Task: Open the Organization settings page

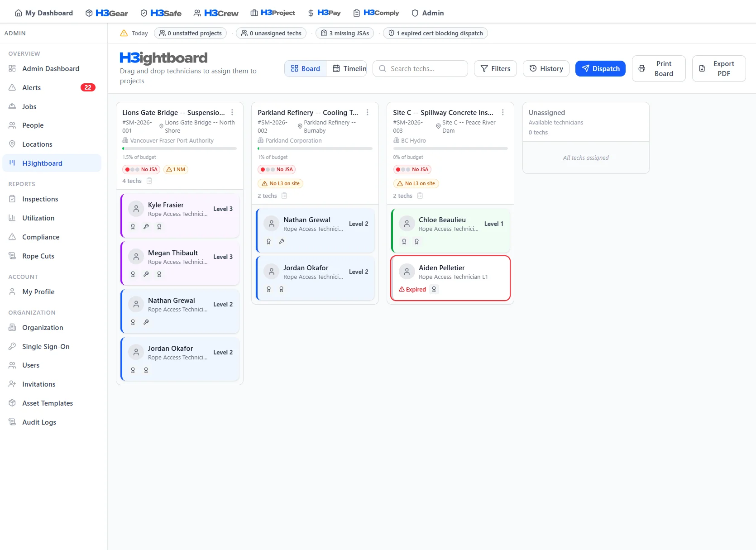Action: click(52, 328)
